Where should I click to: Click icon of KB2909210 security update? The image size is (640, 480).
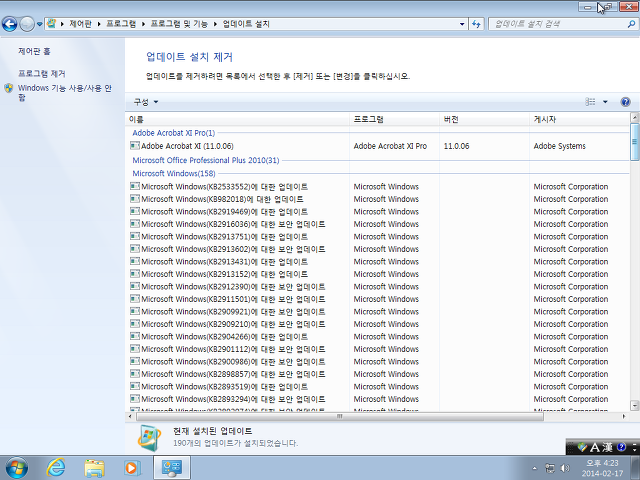pos(135,324)
